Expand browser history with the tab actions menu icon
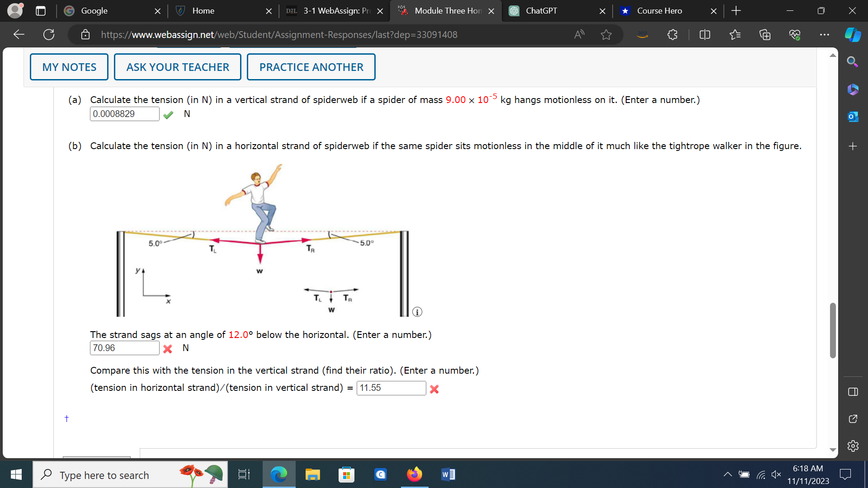 click(41, 11)
